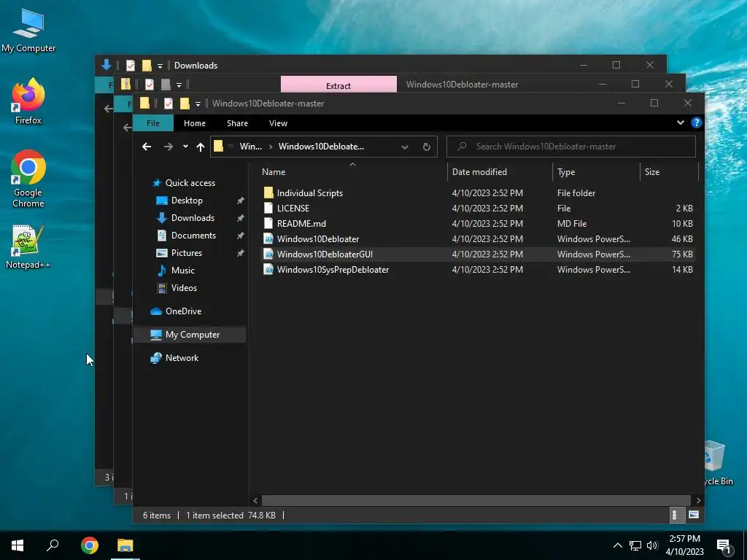Expand the ribbon with chevron
Image resolution: width=747 pixels, height=560 pixels.
(681, 122)
